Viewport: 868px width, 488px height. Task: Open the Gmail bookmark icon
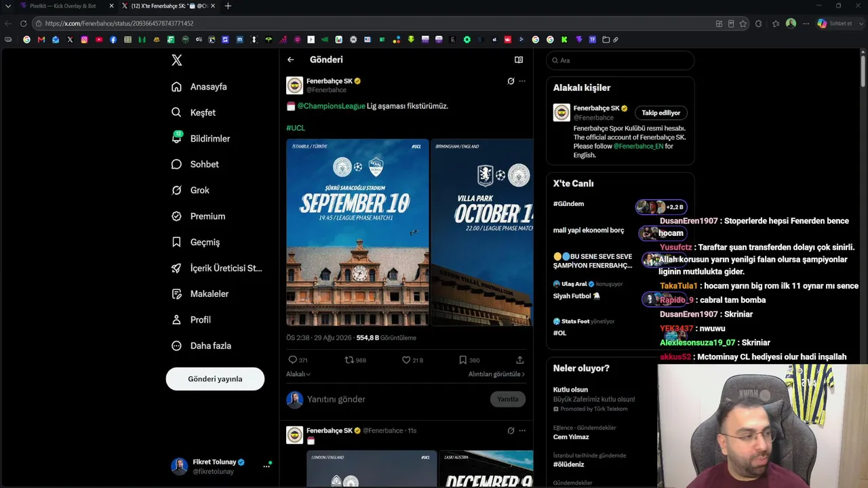[x=41, y=39]
